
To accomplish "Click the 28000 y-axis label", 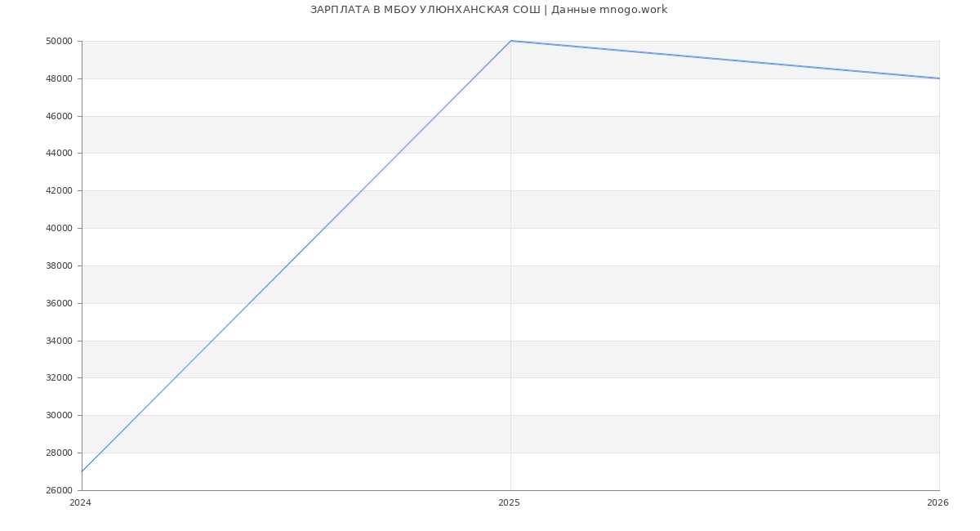I will click(60, 453).
